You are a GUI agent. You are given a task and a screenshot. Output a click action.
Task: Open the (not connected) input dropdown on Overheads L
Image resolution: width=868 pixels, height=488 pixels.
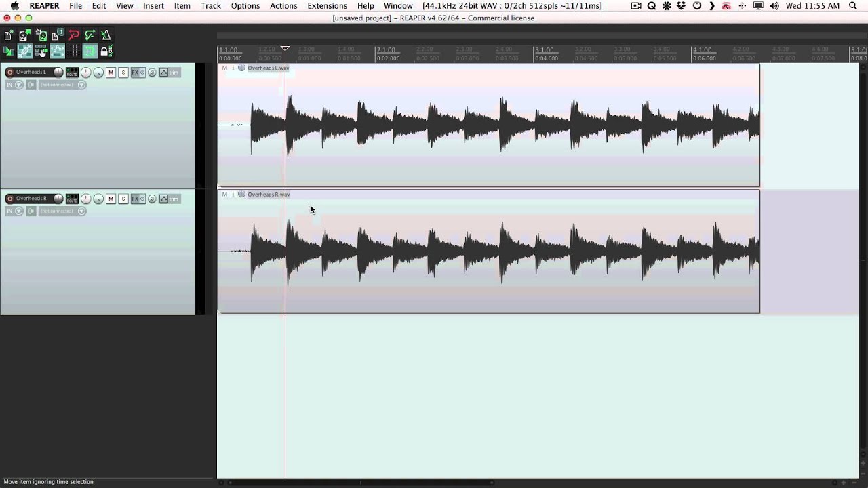click(62, 85)
